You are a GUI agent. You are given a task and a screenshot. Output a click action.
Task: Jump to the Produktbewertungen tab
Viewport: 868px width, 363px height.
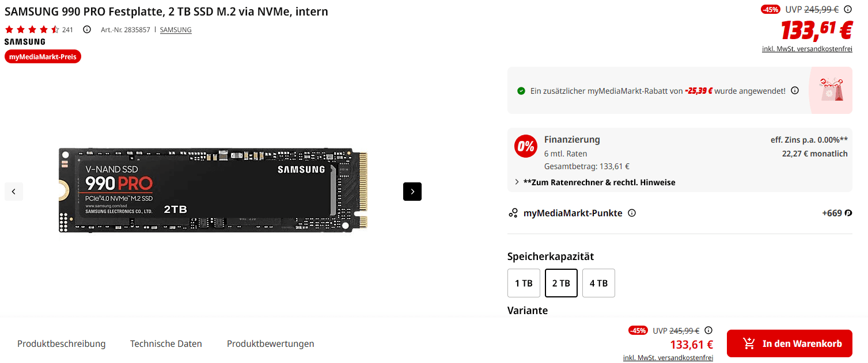pyautogui.click(x=271, y=344)
